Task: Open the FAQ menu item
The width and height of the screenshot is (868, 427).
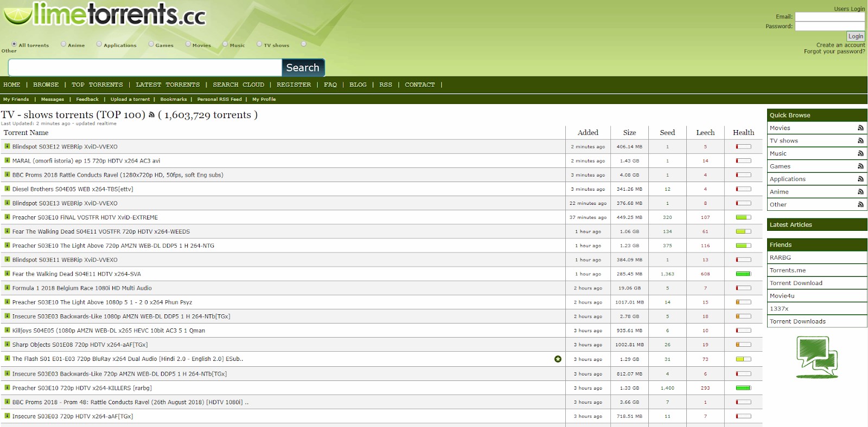Action: pos(330,85)
